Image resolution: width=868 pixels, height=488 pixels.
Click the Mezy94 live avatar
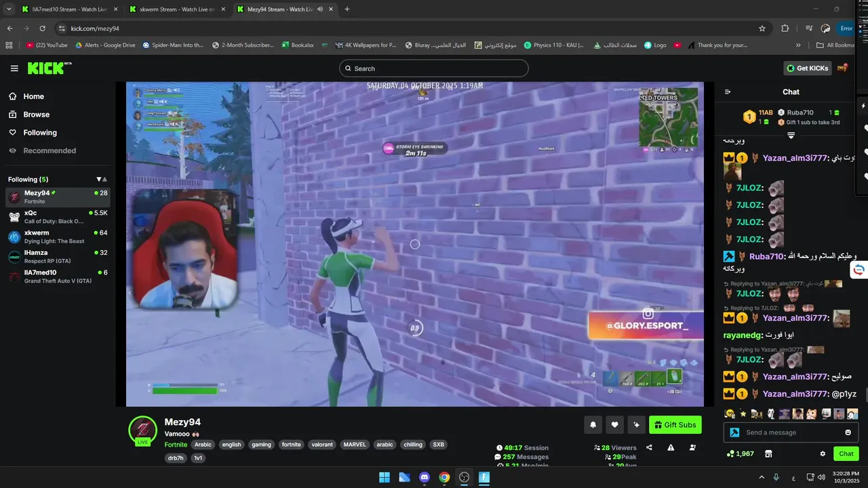(x=143, y=430)
